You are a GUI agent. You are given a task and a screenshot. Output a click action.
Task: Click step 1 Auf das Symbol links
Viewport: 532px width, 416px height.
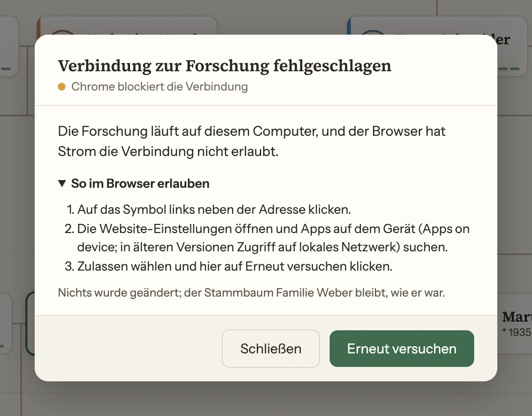tap(214, 209)
